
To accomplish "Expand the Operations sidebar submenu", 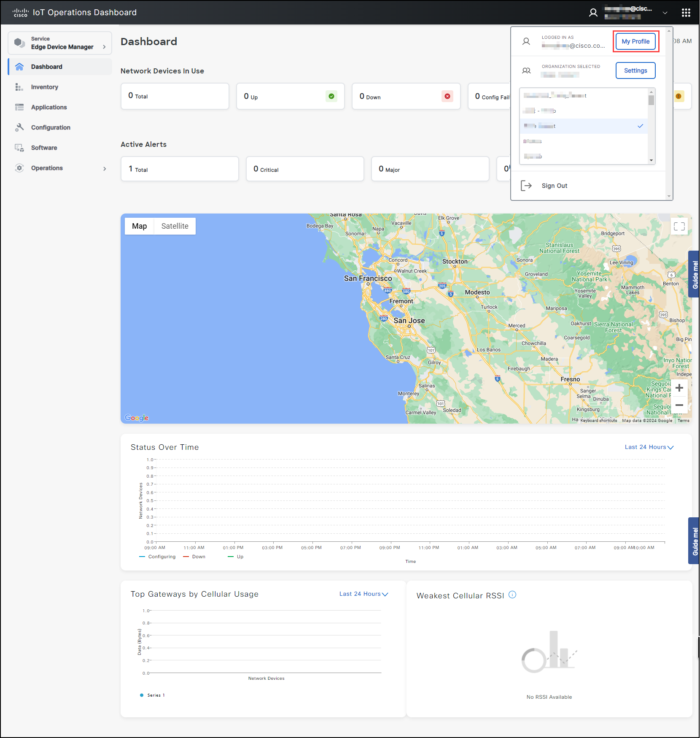I will click(105, 168).
